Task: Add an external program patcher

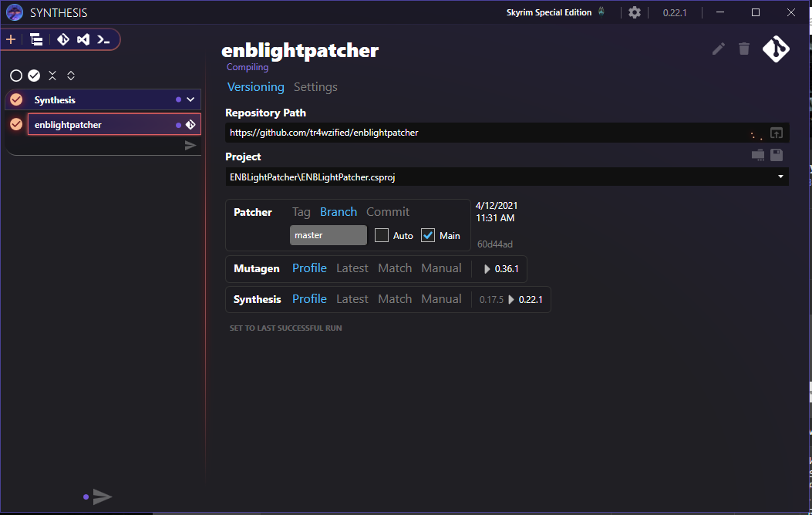Action: coord(103,39)
